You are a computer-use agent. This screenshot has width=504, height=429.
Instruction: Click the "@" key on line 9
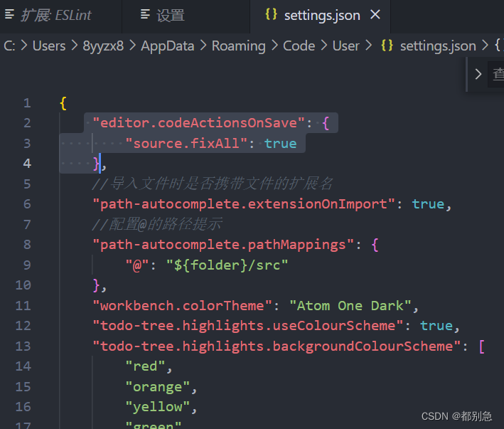coord(137,265)
